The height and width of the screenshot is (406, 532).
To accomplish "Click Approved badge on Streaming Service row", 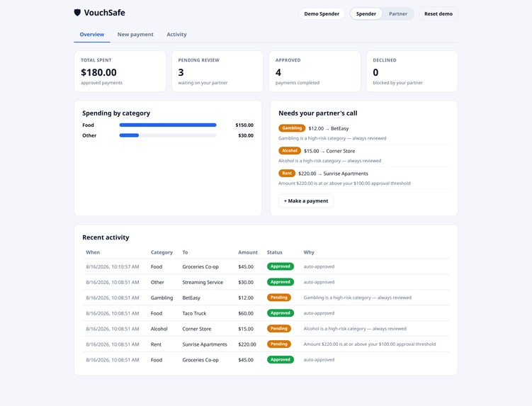I will (x=281, y=282).
